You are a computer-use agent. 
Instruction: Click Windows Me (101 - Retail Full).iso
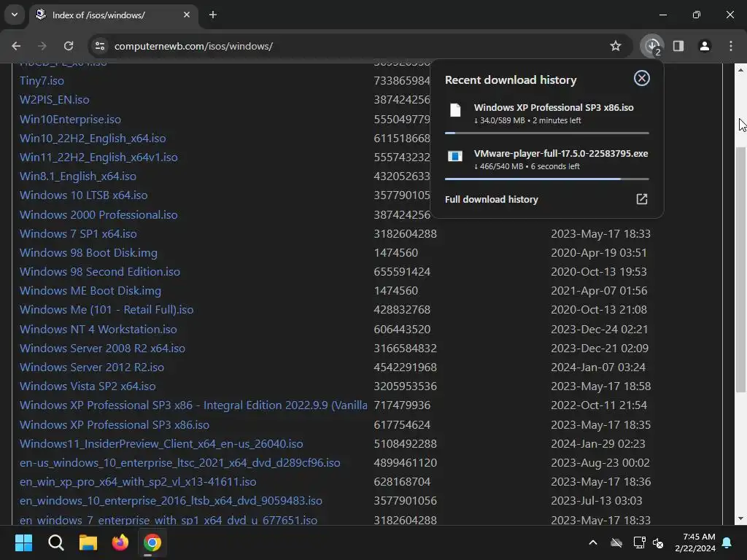[x=107, y=309]
